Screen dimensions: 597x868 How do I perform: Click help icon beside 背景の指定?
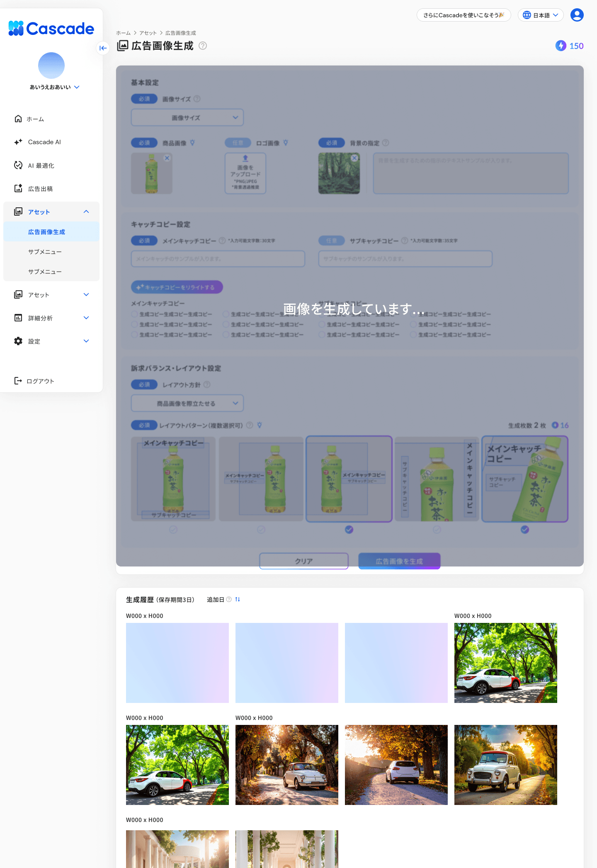(386, 143)
